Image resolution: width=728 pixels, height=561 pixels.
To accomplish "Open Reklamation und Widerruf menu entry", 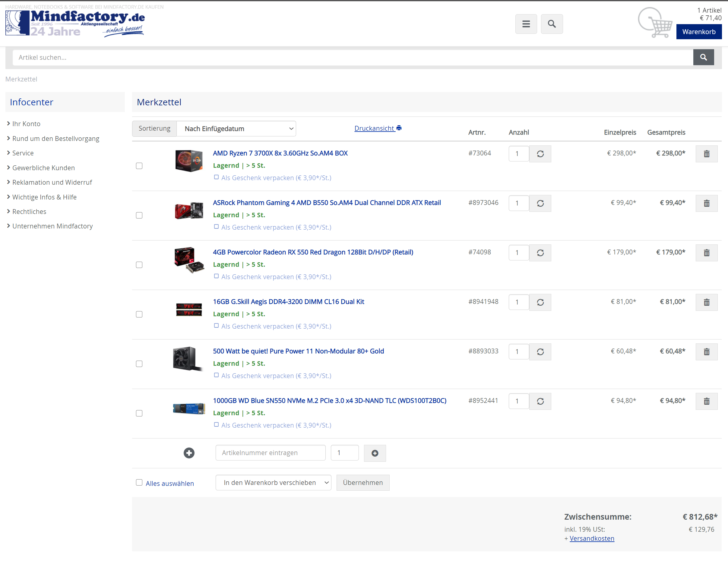I will tap(52, 183).
